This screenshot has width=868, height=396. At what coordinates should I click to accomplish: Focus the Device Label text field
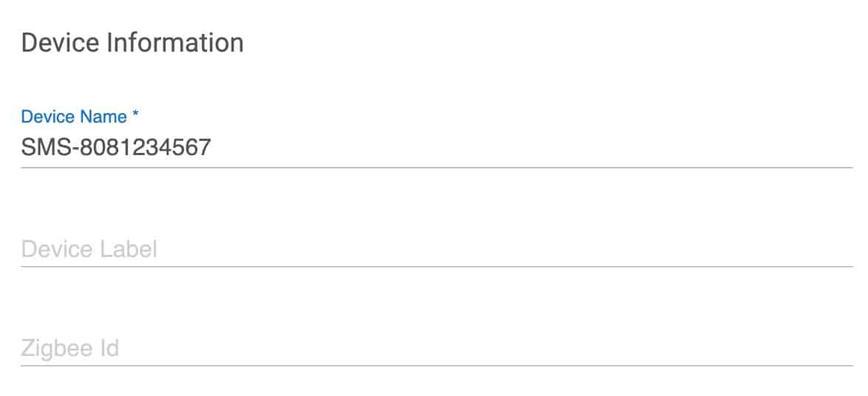[x=436, y=249]
